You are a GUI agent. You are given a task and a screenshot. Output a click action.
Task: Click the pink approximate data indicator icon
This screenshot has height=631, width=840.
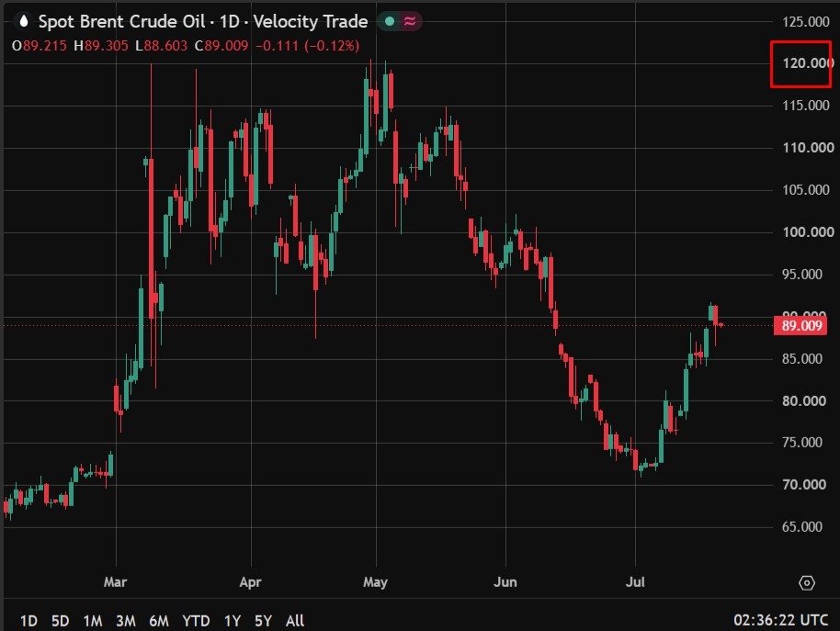410,21
